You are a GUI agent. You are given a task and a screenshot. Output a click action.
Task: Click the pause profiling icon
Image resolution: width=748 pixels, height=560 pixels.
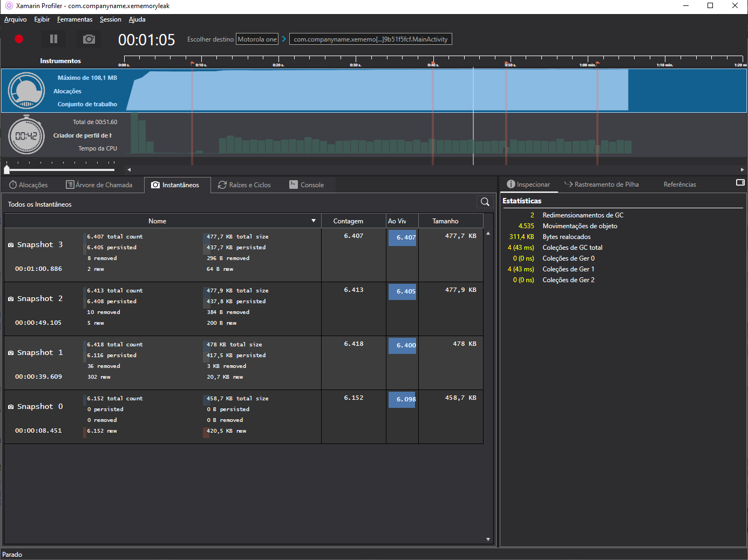[53, 39]
